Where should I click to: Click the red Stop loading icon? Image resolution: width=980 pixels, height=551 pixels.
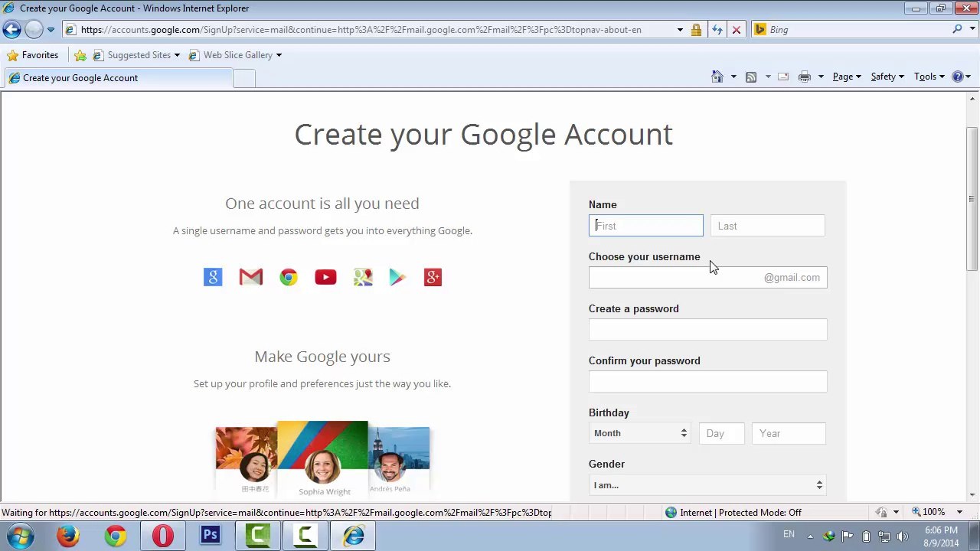(737, 30)
